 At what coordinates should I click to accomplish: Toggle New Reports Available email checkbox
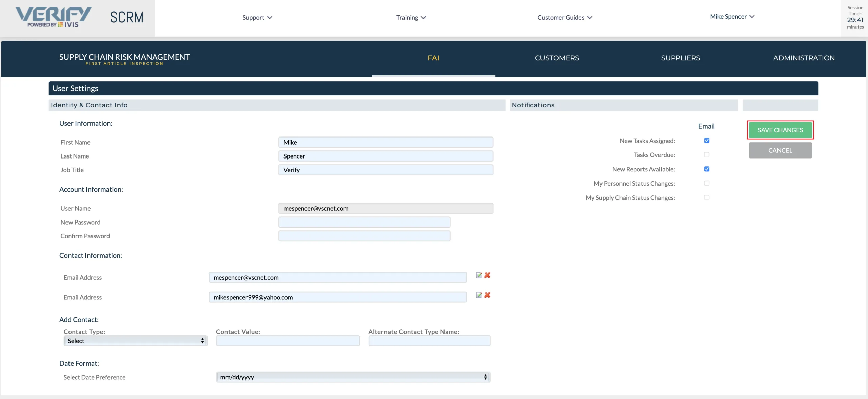point(707,169)
